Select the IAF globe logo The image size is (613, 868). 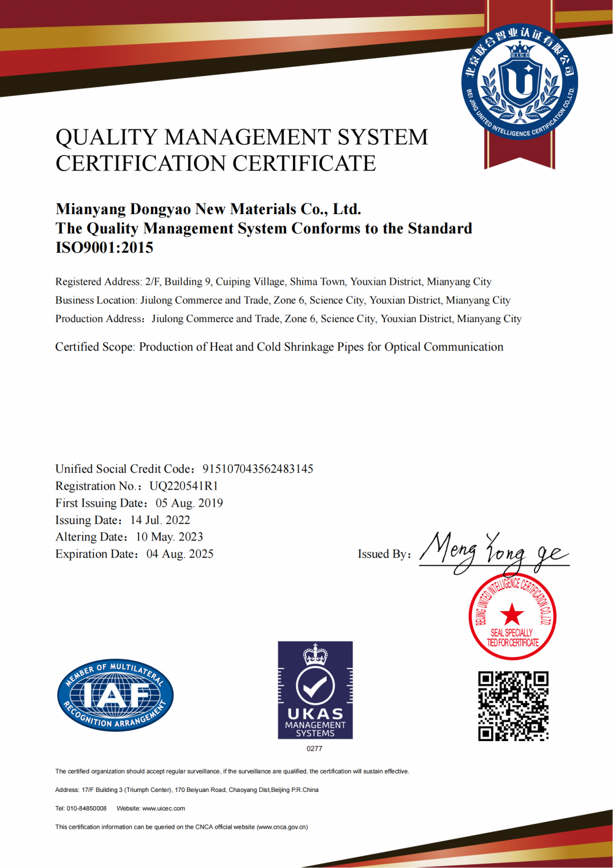[x=115, y=696]
